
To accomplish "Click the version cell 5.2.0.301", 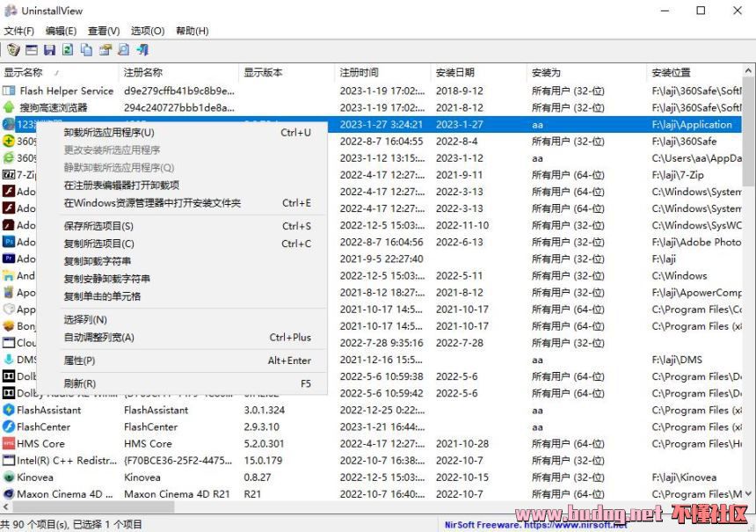I will [265, 444].
